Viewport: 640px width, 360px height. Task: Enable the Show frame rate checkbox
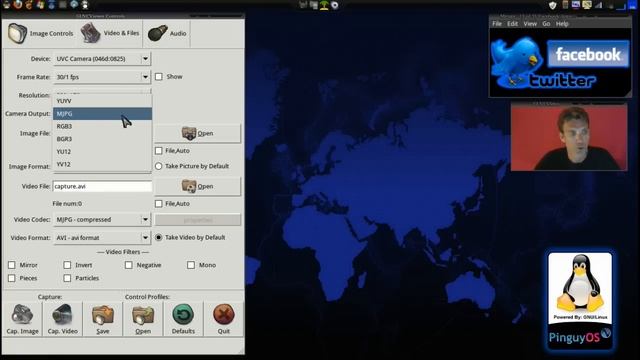pos(159,77)
